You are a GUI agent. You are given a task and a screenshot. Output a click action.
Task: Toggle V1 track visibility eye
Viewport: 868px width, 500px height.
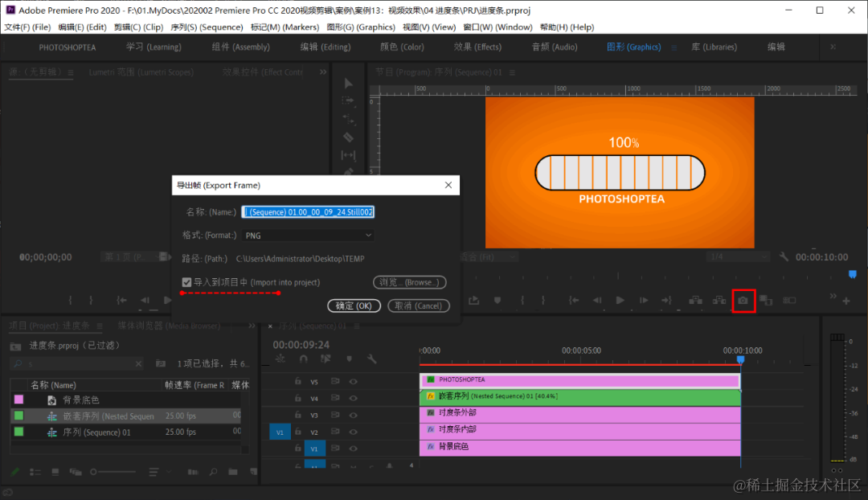(353, 449)
